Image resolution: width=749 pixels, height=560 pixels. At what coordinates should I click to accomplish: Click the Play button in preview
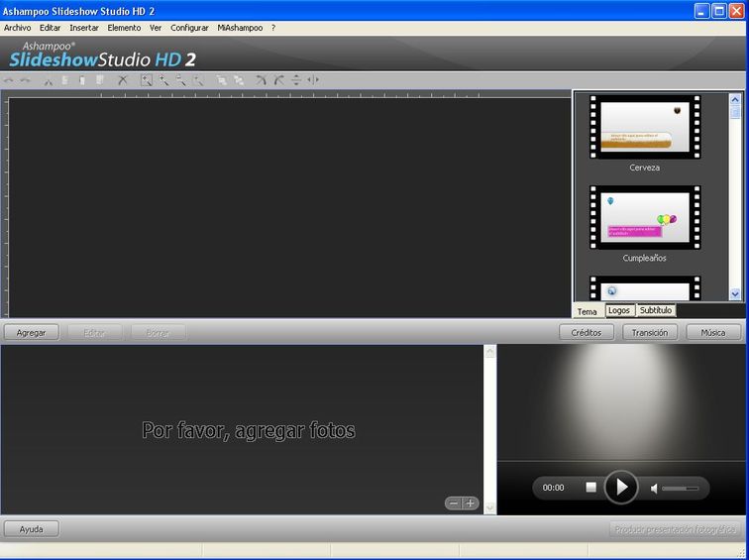click(x=621, y=487)
